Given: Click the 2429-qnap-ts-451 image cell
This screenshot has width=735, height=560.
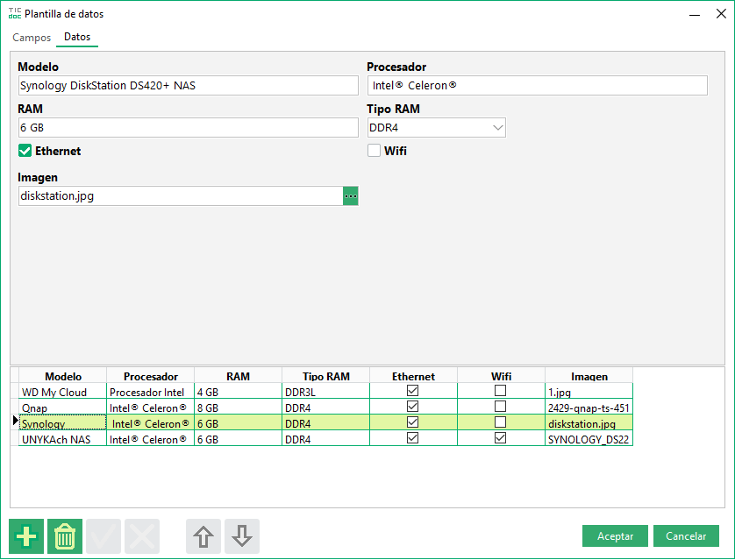Looking at the screenshot, I should (589, 408).
